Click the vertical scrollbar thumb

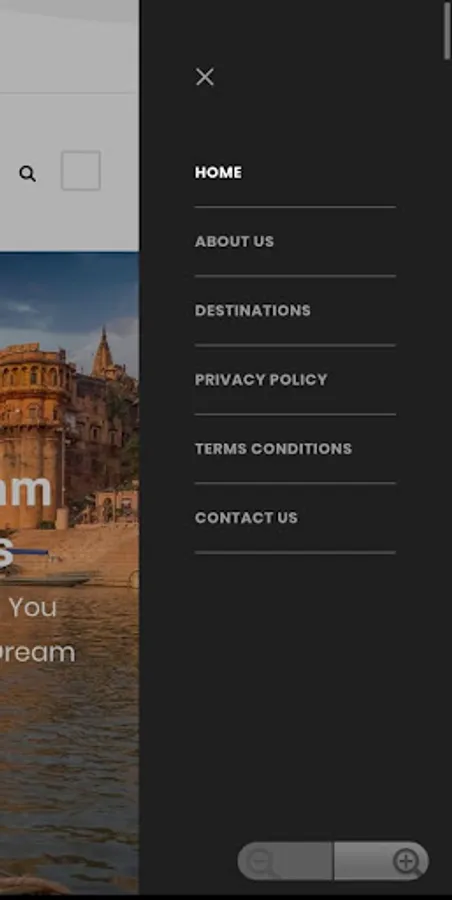[447, 30]
